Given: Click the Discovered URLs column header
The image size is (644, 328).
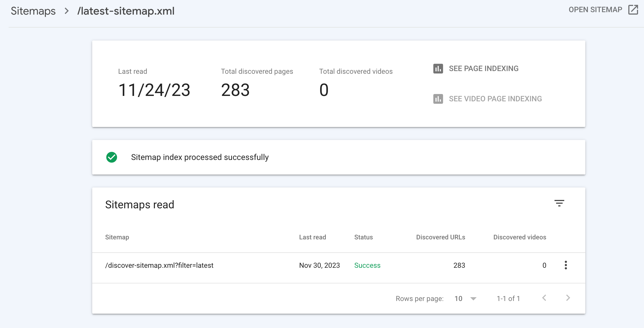Looking at the screenshot, I should (440, 237).
